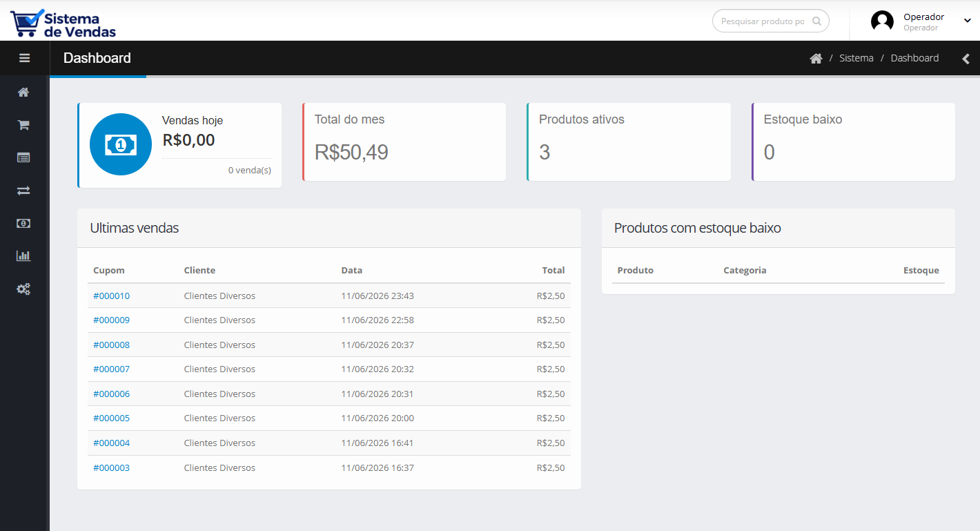Open coupon #000004
Image resolution: width=980 pixels, height=531 pixels.
click(111, 443)
